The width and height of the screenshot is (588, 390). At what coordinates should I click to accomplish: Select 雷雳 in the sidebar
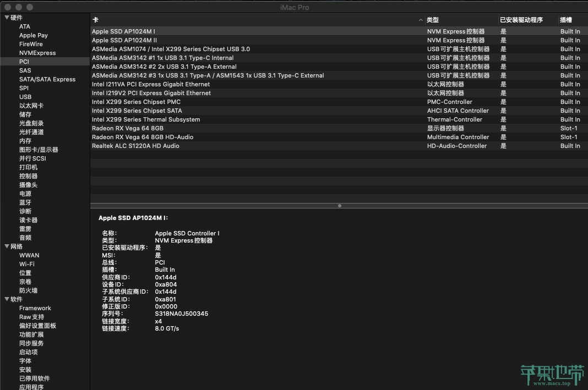click(25, 229)
